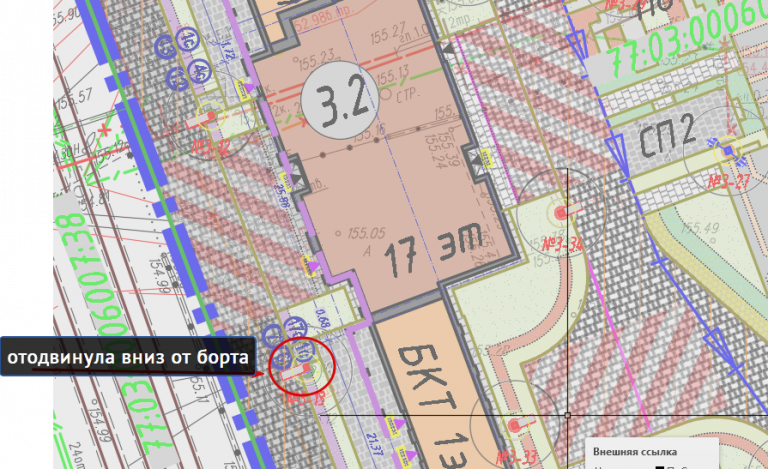Viewport: 768px width, 469px height.
Task: Click the red label №3-33
Action: pyautogui.click(x=516, y=458)
